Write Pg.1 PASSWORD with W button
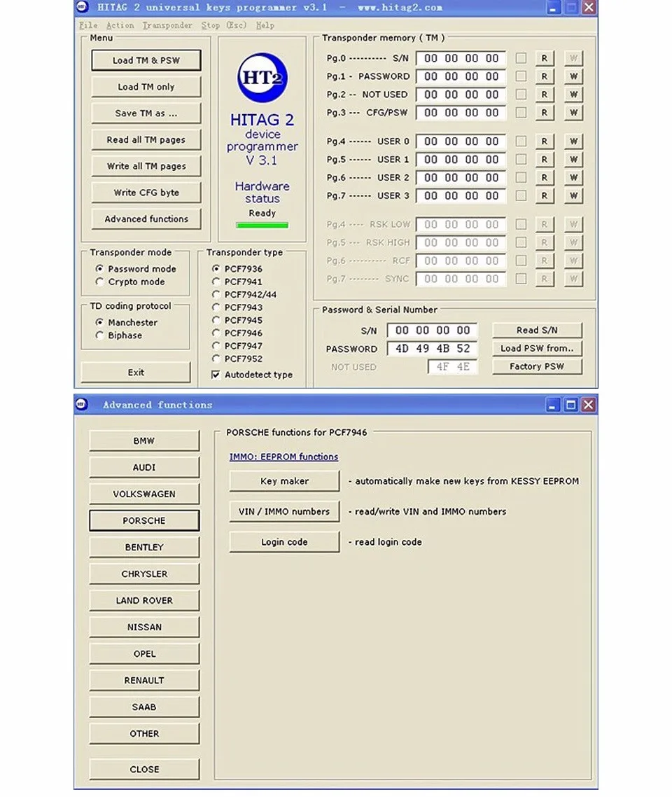The height and width of the screenshot is (797, 672). [573, 76]
